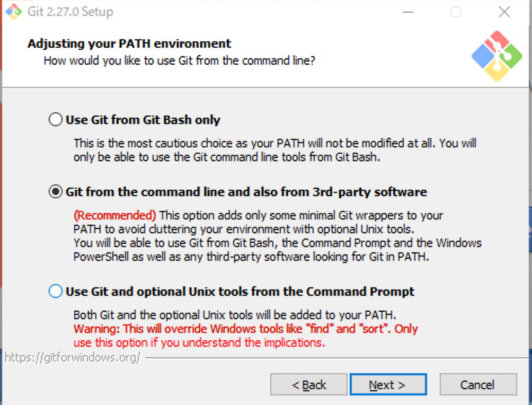Open the gitforwindows.org link
Image resolution: width=532 pixels, height=405 pixels.
coord(73,357)
